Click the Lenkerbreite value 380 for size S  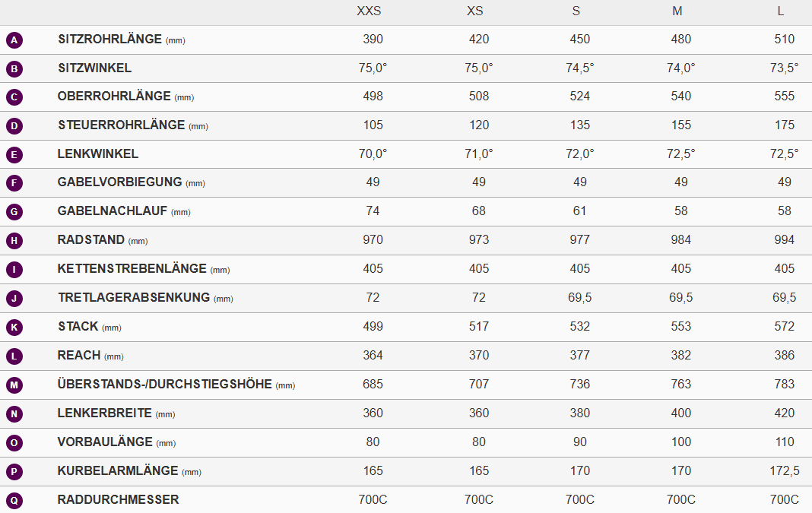point(580,413)
